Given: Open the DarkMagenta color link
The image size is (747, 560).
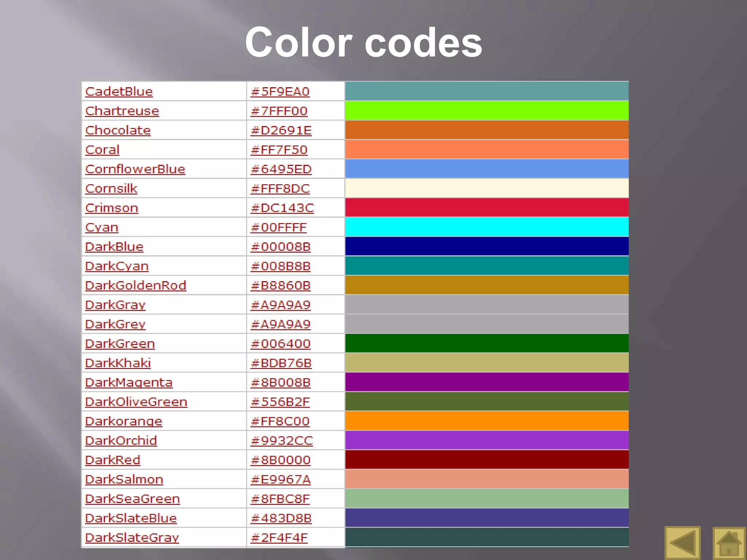Looking at the screenshot, I should tap(129, 382).
